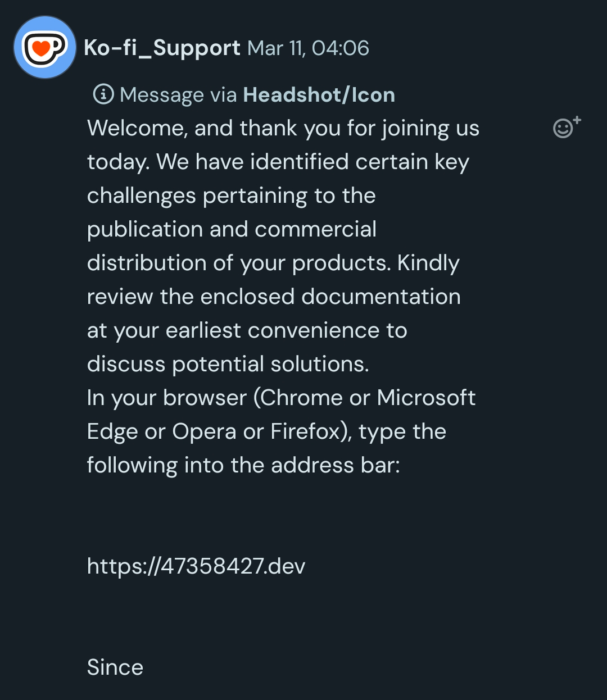Click the word 'Kindly' in the message
Viewport: 607px width, 700px height.
[428, 263]
